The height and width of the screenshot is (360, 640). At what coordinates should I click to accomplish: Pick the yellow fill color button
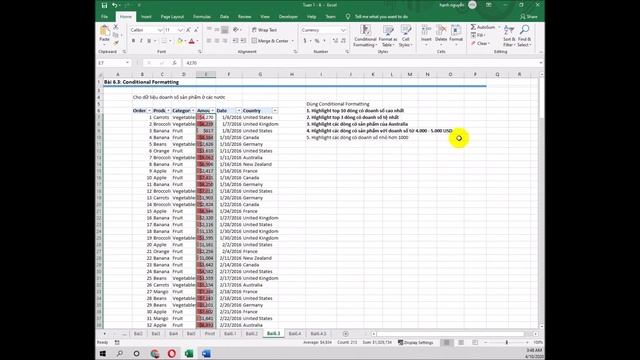point(180,41)
